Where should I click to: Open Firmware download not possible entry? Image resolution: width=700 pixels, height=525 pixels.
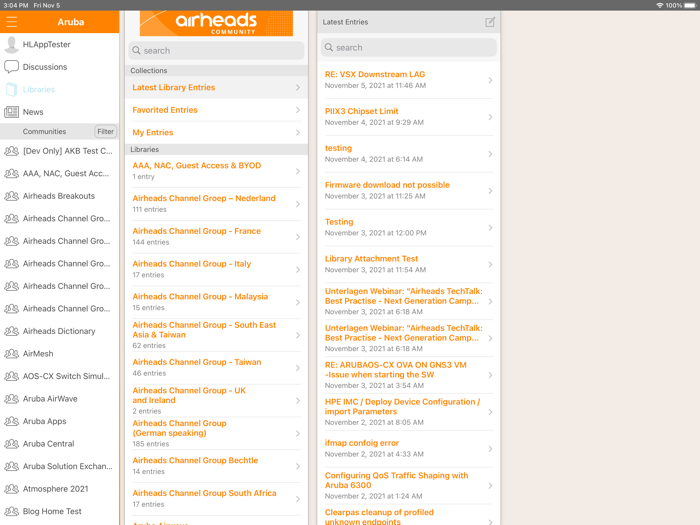click(x=408, y=191)
